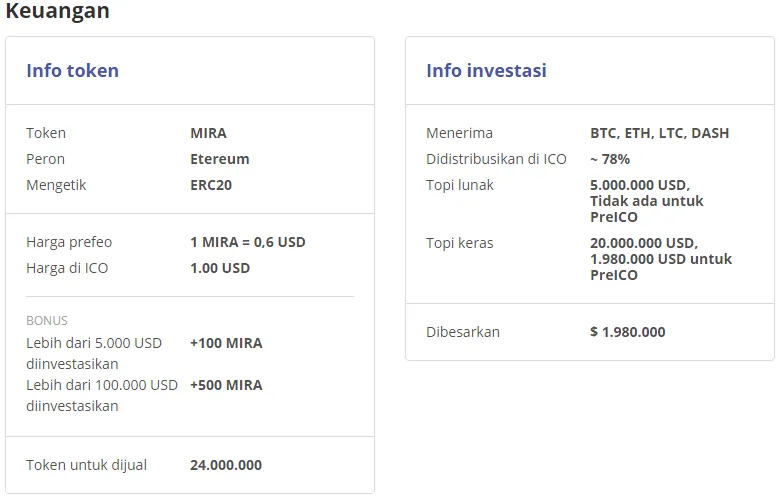The image size is (779, 500).
Task: Select the 24.000.000 tokens for sale value
Action: [226, 465]
